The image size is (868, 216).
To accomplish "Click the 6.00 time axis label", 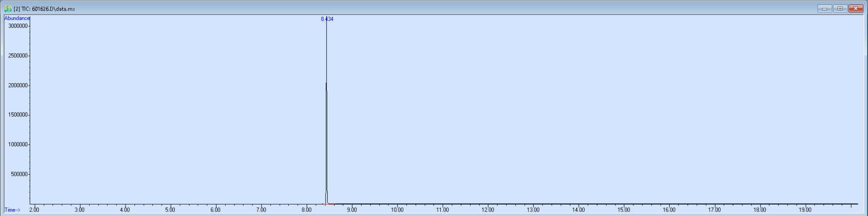I will (x=215, y=210).
